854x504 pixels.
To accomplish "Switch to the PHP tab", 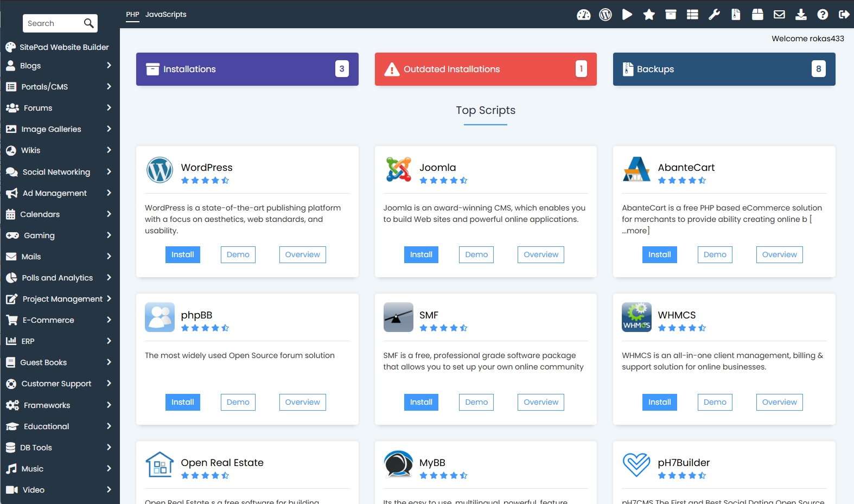I will pos(132,15).
